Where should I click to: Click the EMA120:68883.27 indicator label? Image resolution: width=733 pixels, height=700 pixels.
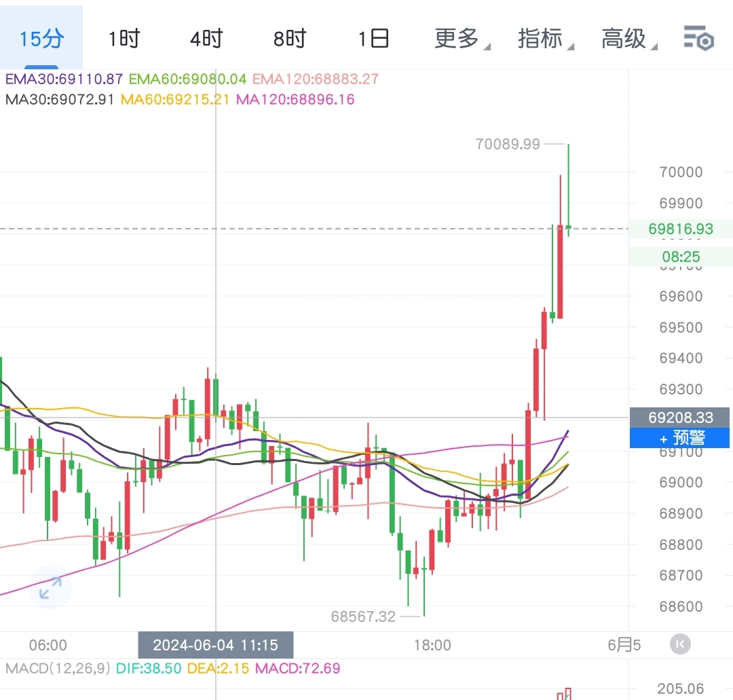tap(316, 79)
